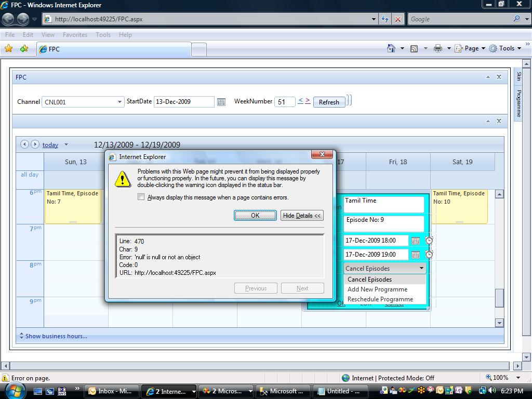Viewport: 532px width, 399px height.
Task: Click previous week < link
Action: (x=300, y=101)
